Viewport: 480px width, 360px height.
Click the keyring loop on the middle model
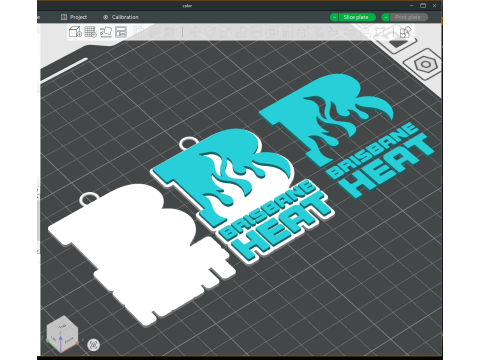click(x=188, y=143)
